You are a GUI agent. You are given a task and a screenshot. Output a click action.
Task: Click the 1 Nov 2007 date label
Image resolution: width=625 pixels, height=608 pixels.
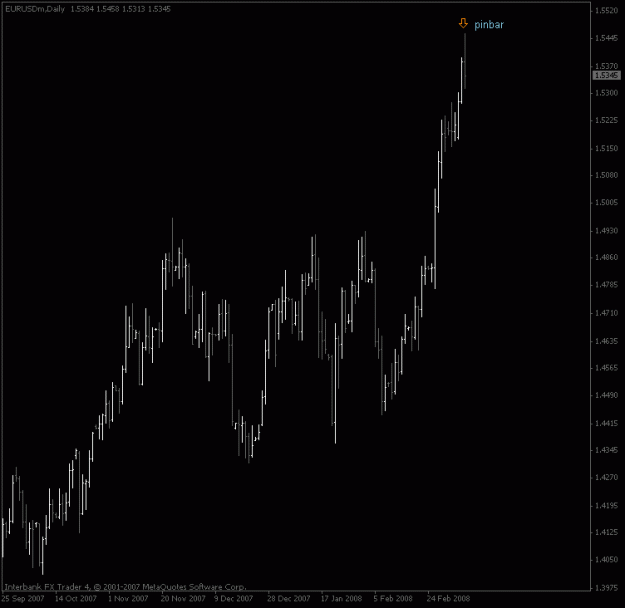click(128, 598)
